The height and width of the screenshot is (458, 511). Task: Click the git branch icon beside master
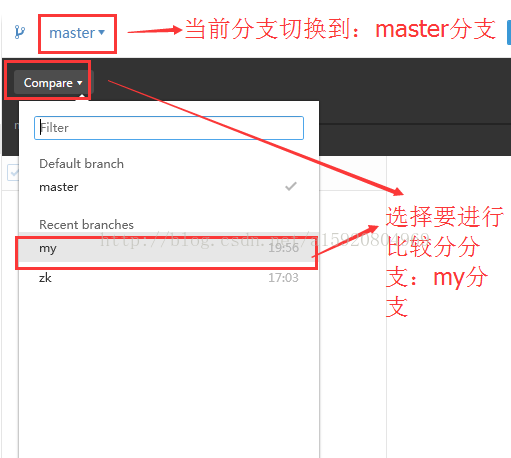20,32
